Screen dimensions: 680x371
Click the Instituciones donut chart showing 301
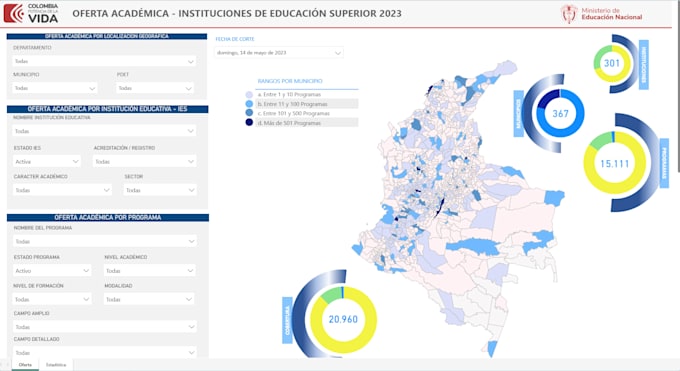(612, 63)
